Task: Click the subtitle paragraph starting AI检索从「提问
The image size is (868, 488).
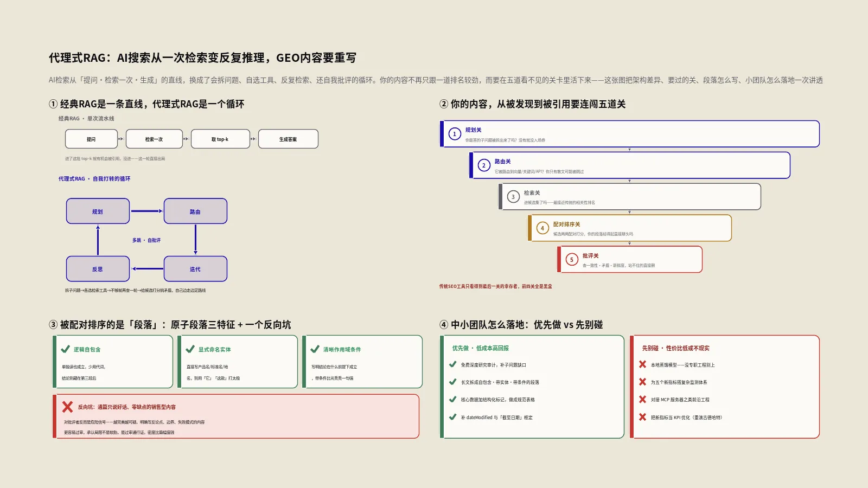Action: 436,80
